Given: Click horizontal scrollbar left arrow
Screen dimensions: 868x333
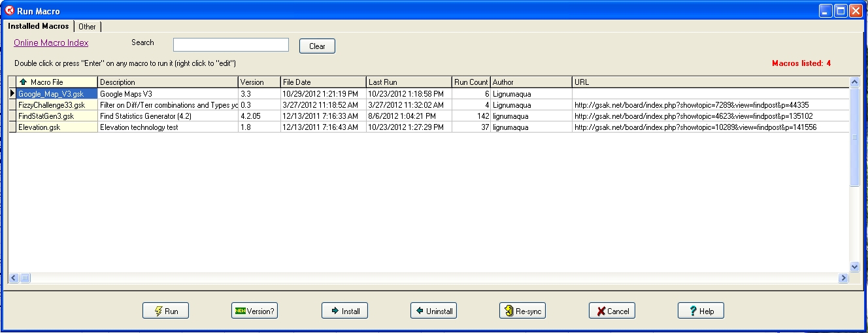Looking at the screenshot, I should click(x=13, y=277).
